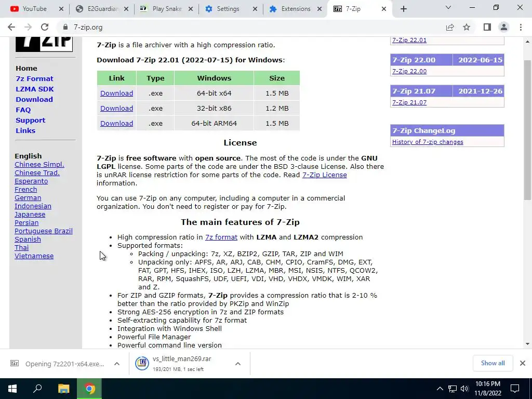
Task: Switch to the YouTube tab
Action: 34,9
